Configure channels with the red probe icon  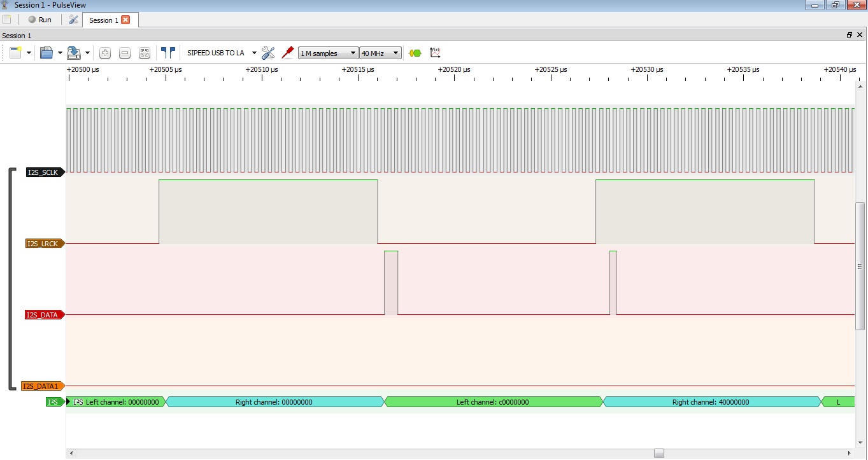click(287, 53)
